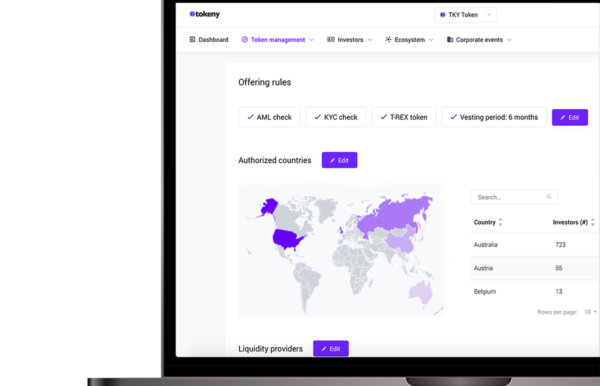This screenshot has width=600, height=386.
Task: Open Corporate events menu
Action: coord(479,40)
